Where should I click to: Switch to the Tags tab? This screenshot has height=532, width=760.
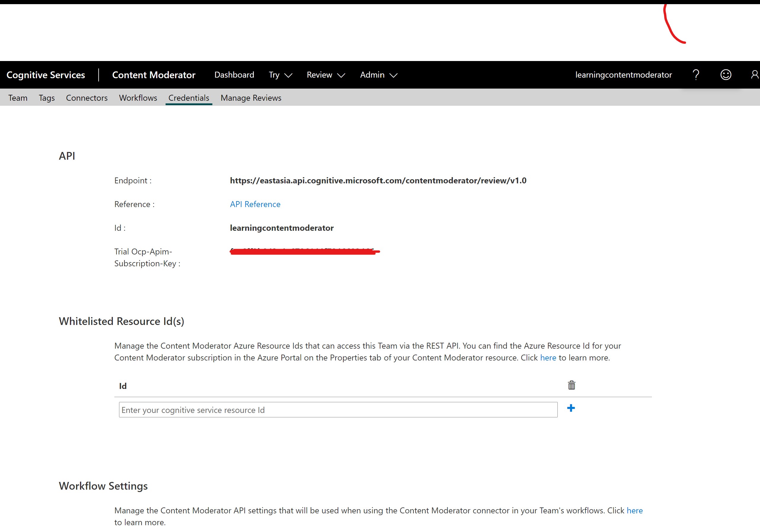pyautogui.click(x=47, y=98)
